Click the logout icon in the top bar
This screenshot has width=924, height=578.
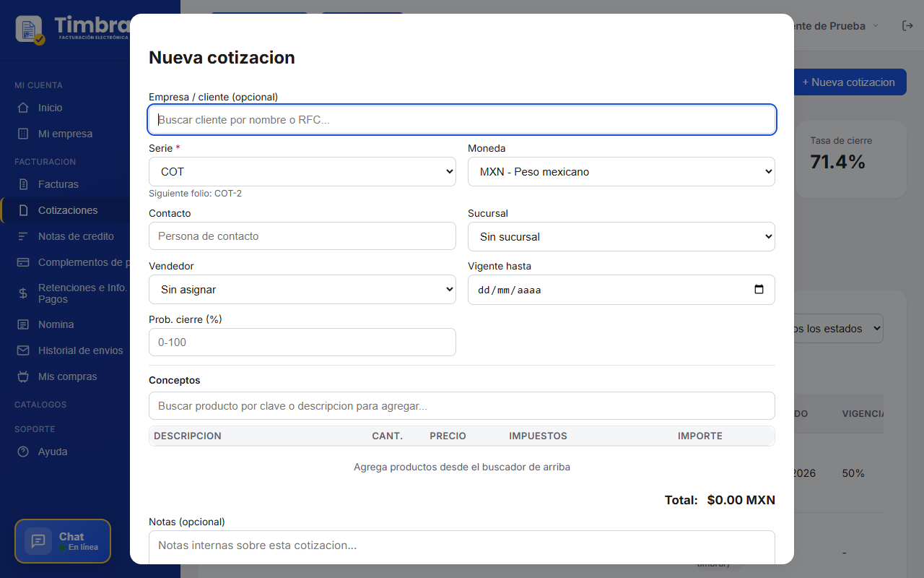[907, 26]
